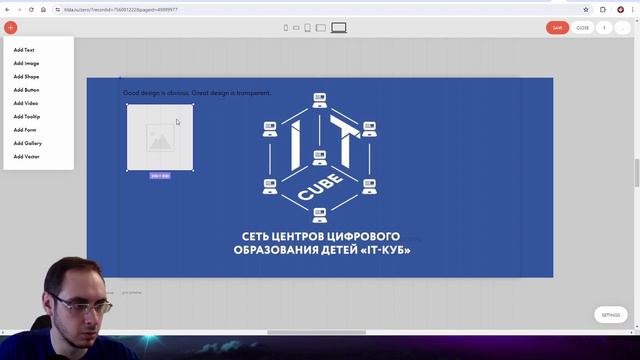Select the empty image placeholder element
Image resolution: width=640 pixels, height=360 pixels.
pyautogui.click(x=160, y=138)
